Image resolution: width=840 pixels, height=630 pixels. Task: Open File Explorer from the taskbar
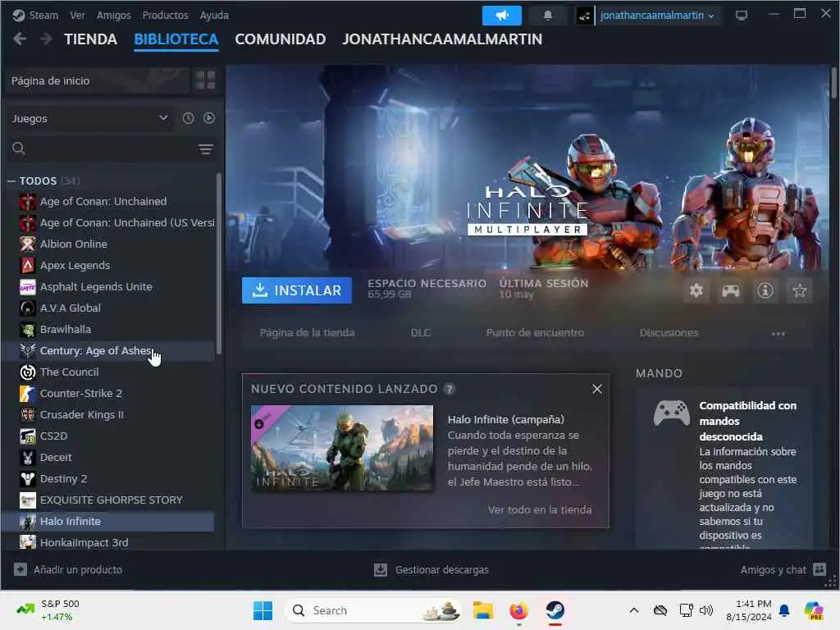click(482, 610)
